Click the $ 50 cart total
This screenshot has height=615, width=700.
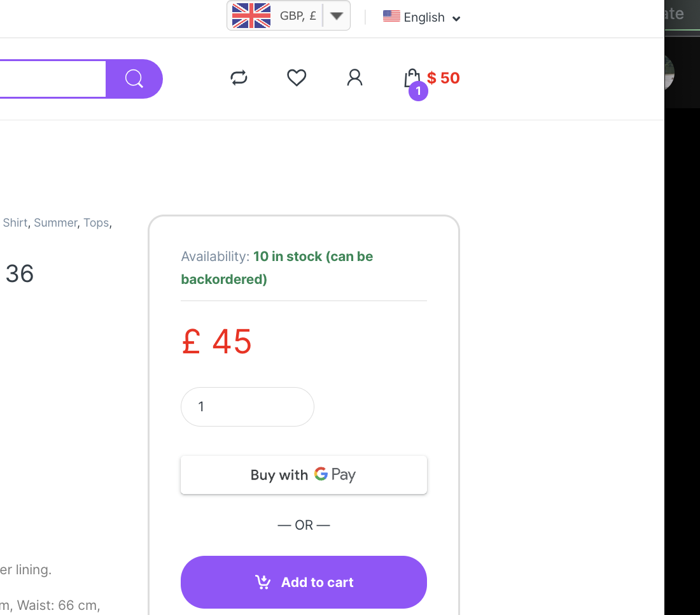pyautogui.click(x=444, y=78)
